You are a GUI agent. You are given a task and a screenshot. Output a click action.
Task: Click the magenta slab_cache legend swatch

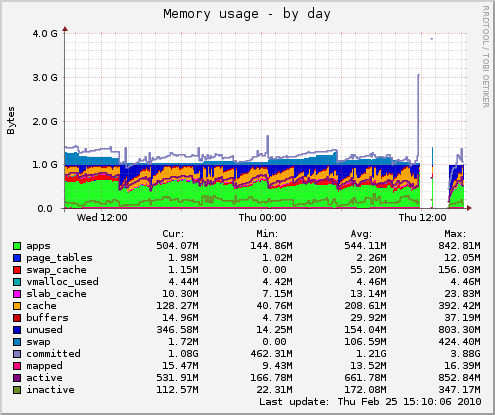[17, 294]
